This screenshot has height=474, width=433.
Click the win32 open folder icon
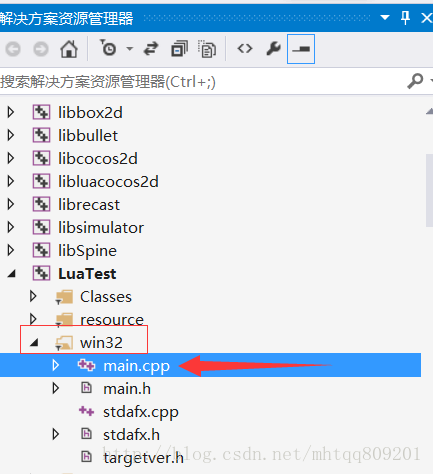tap(64, 343)
